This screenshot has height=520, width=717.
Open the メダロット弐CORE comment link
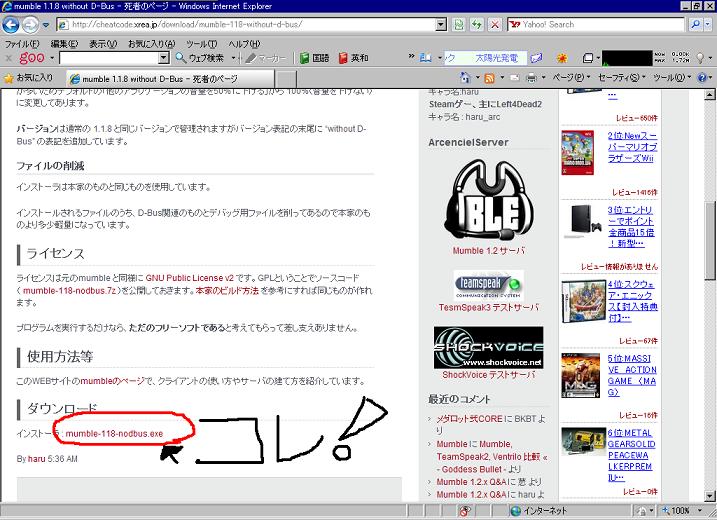point(469,419)
